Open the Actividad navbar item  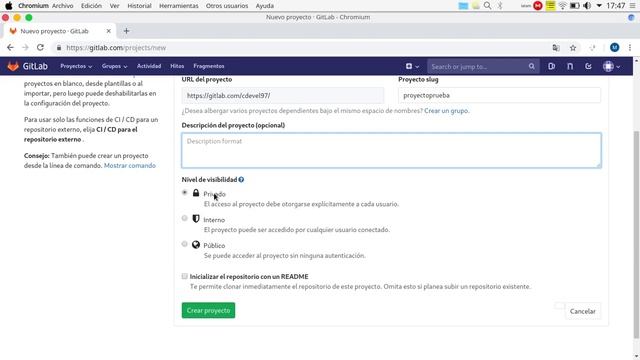point(149,66)
